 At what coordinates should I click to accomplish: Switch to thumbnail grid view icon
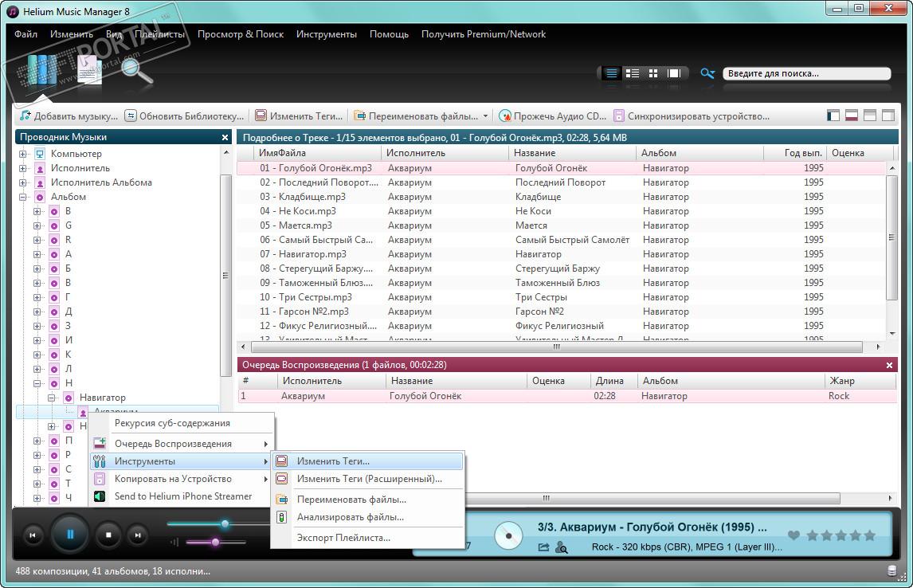(653, 73)
